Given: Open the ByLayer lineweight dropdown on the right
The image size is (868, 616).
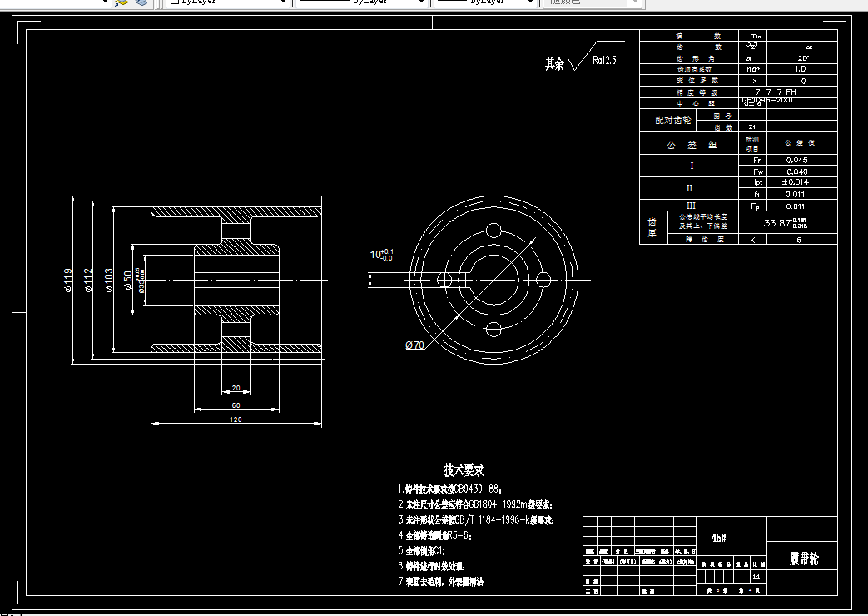Looking at the screenshot, I should pyautogui.click(x=485, y=2).
